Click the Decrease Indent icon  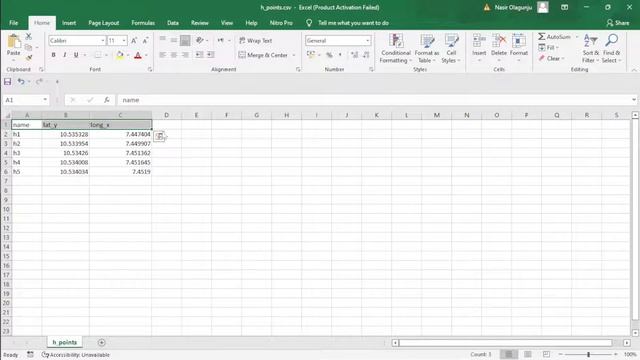tap(199, 55)
